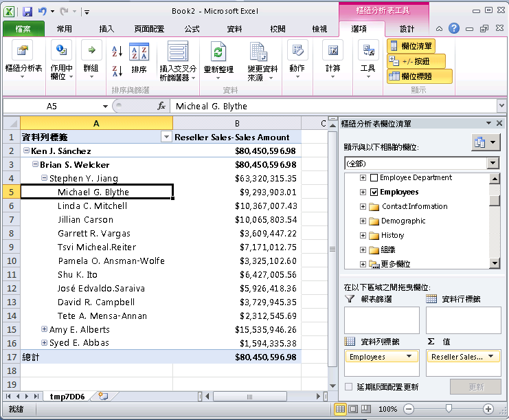Expand the Demographic folder in field list
Screen dimensions: 509x420
(363, 221)
